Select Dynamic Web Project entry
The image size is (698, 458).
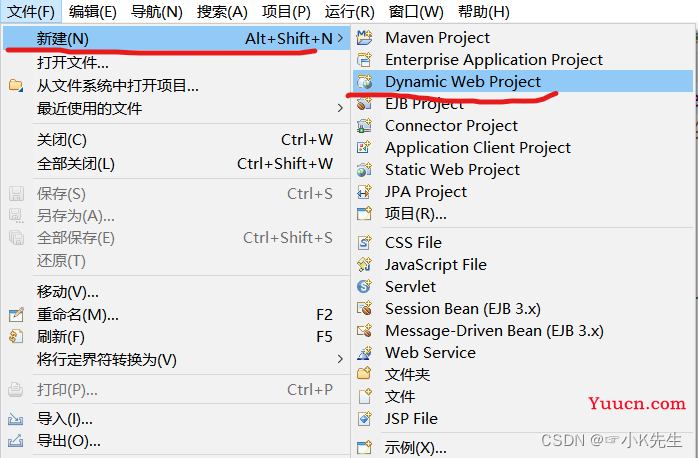pos(523,82)
